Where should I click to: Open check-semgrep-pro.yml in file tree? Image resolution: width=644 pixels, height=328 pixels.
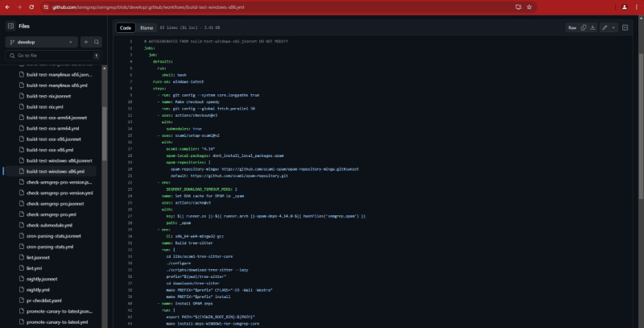(51, 214)
